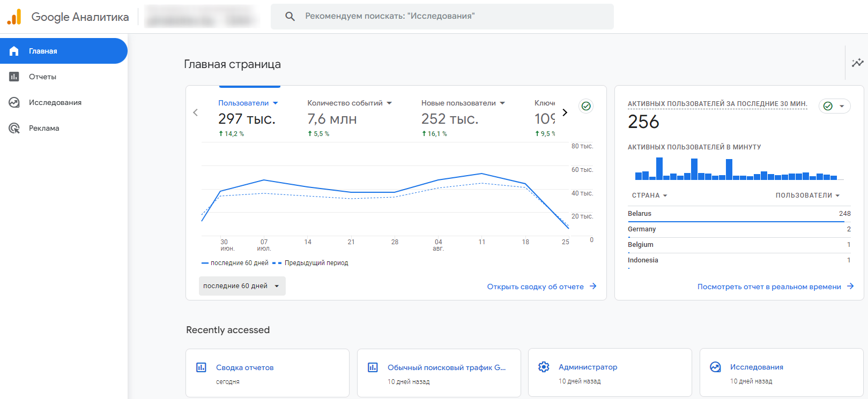Click Посмотреть отчет в реальном времени link
This screenshot has height=399, width=868.
[769, 287]
